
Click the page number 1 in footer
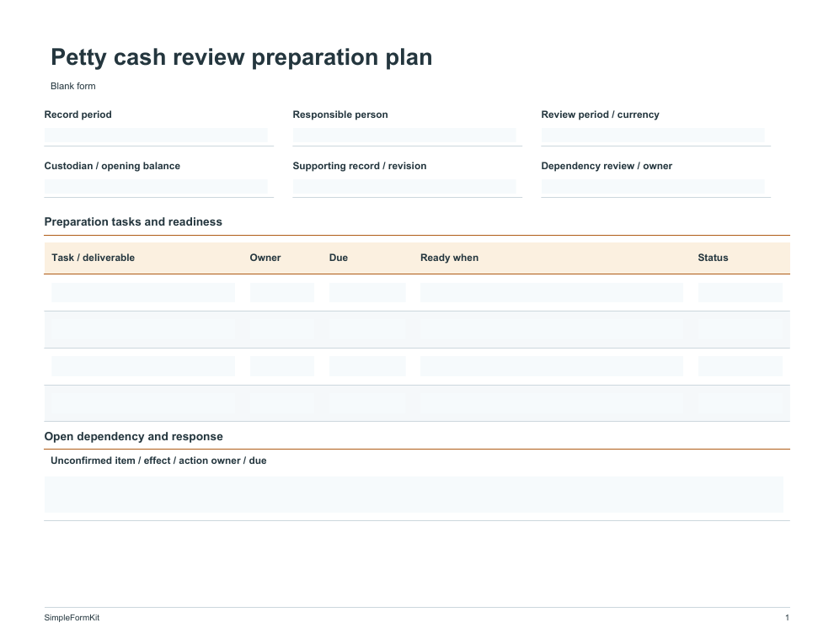[x=787, y=617]
